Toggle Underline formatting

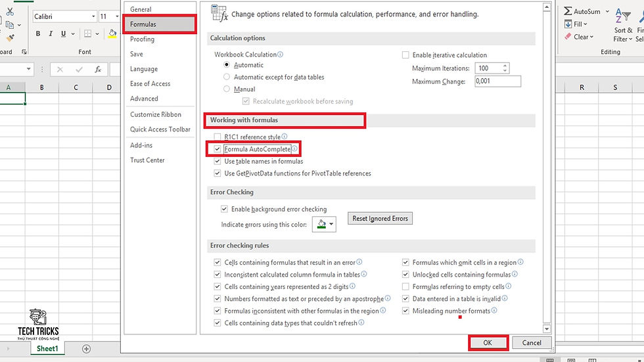[x=63, y=34]
